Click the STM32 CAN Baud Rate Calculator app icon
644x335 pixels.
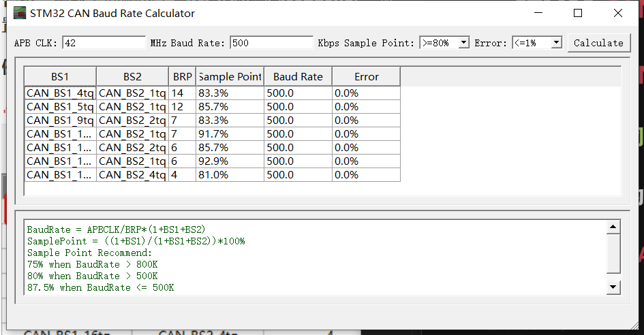(x=20, y=13)
